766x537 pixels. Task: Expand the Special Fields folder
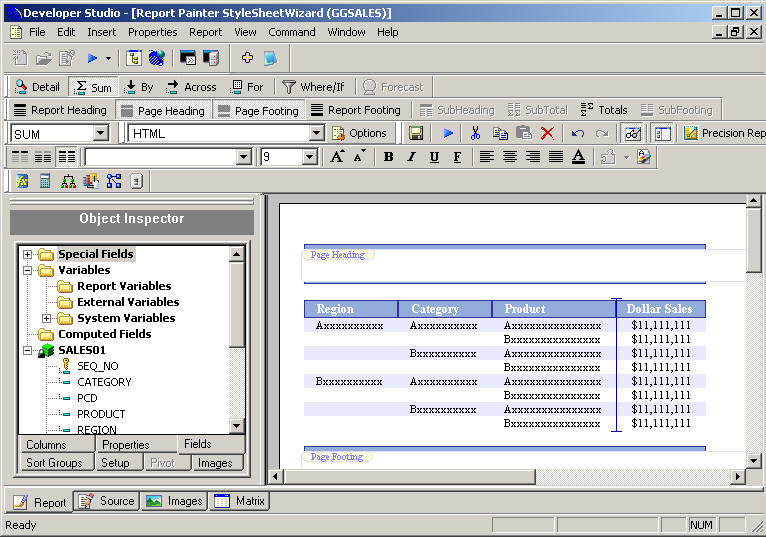pos(27,255)
